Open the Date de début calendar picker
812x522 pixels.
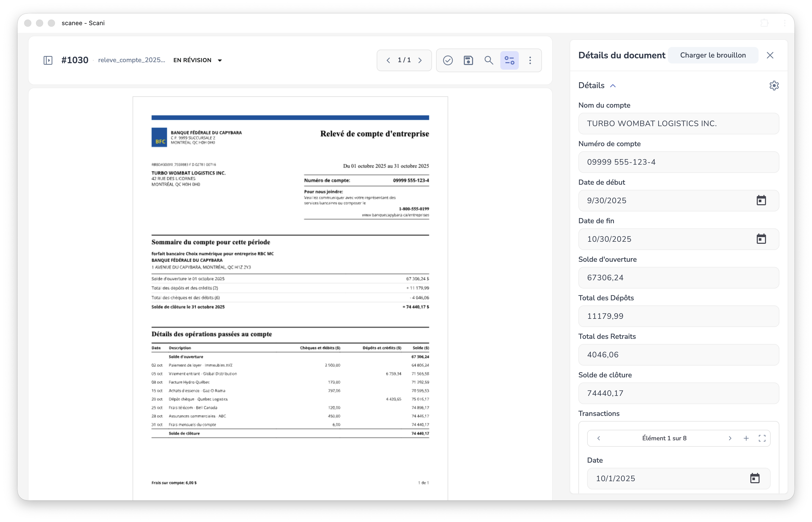761,200
